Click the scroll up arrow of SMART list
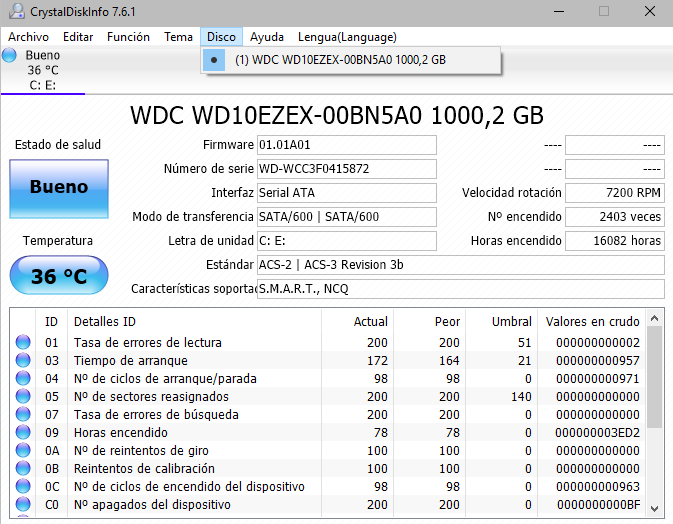Viewport: 673px width, 524px height. [655, 318]
